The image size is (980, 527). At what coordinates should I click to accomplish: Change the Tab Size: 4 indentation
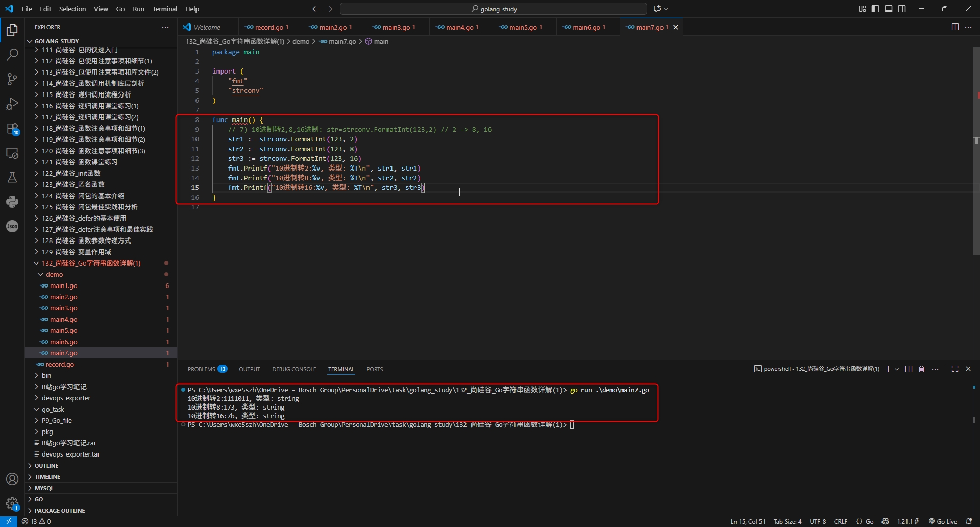coord(788,521)
